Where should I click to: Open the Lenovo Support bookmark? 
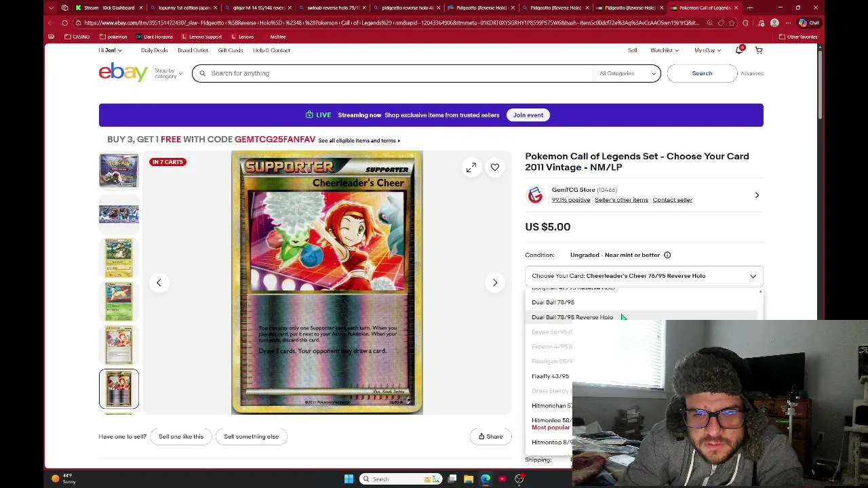201,37
